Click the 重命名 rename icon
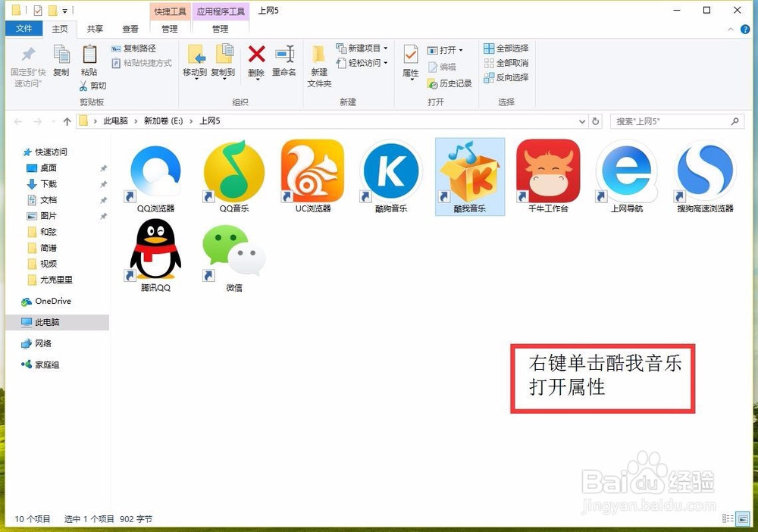Screen dimensions: 758x532 click(284, 61)
